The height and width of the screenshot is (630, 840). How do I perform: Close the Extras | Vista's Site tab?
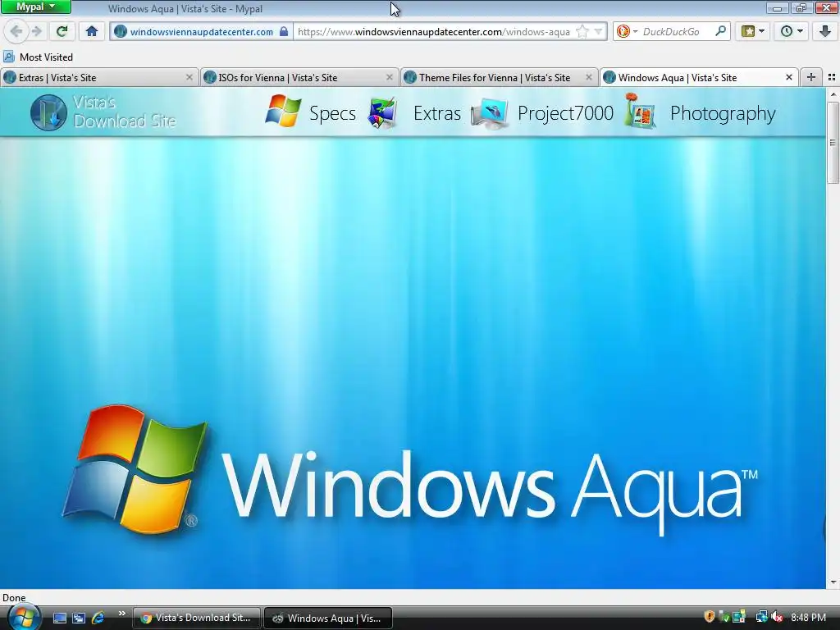189,78
